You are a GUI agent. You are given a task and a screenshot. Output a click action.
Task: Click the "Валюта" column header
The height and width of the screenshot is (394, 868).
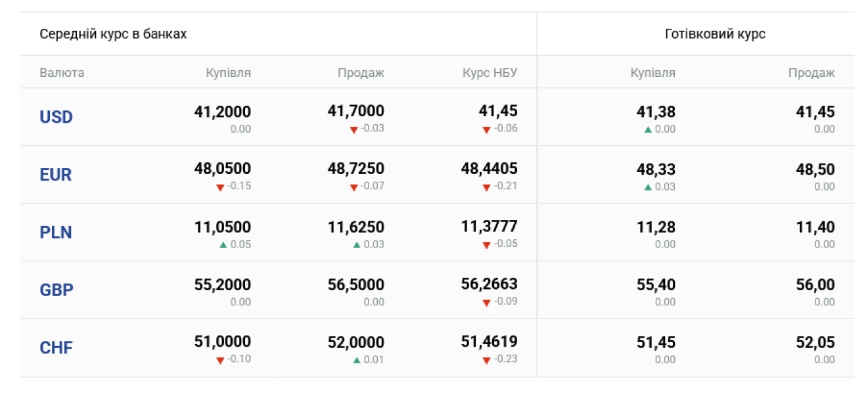(62, 73)
